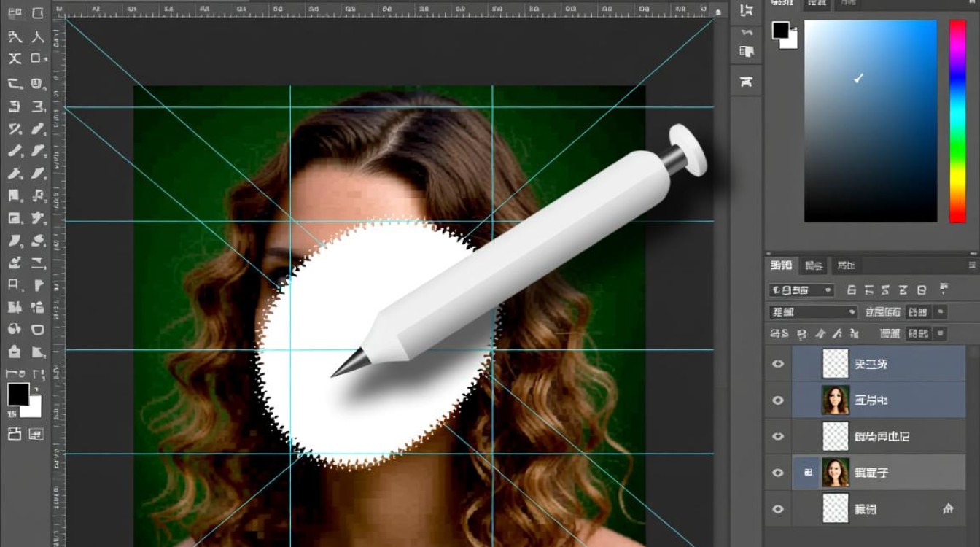Select the middle layer's transparent thumbnail
The width and height of the screenshot is (980, 547).
(836, 436)
